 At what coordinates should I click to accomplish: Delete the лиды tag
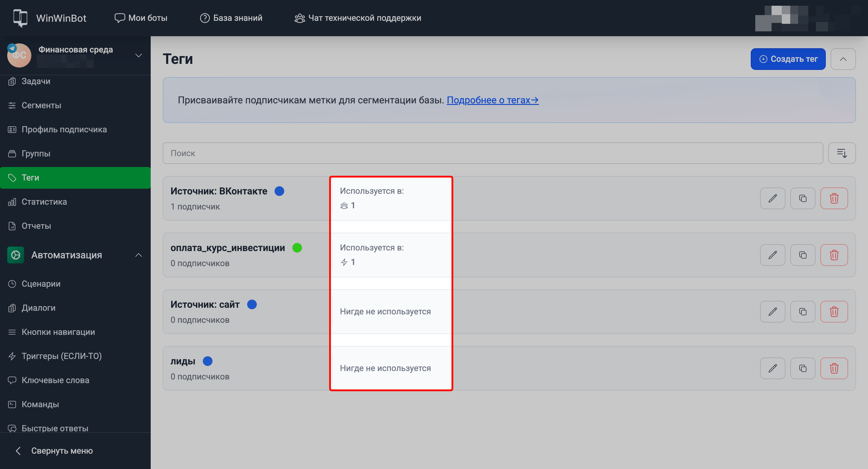[x=834, y=368]
